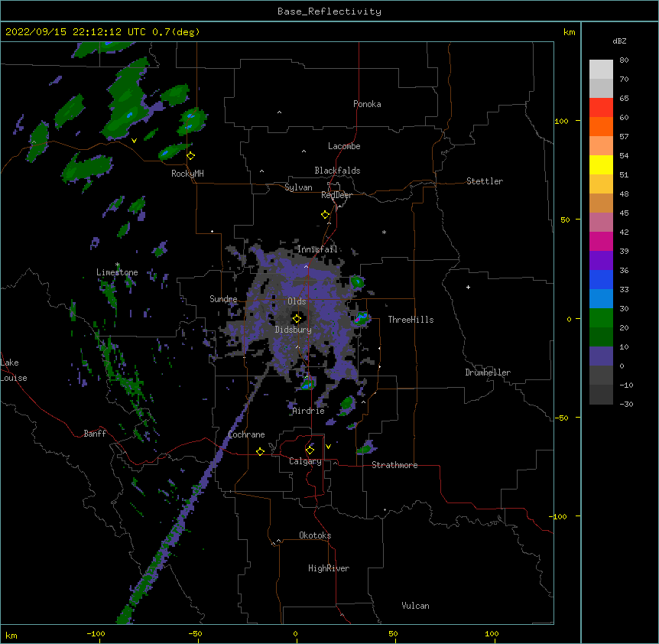The width and height of the screenshot is (659, 644).
Task: Select the Stettler label
Action: [485, 181]
